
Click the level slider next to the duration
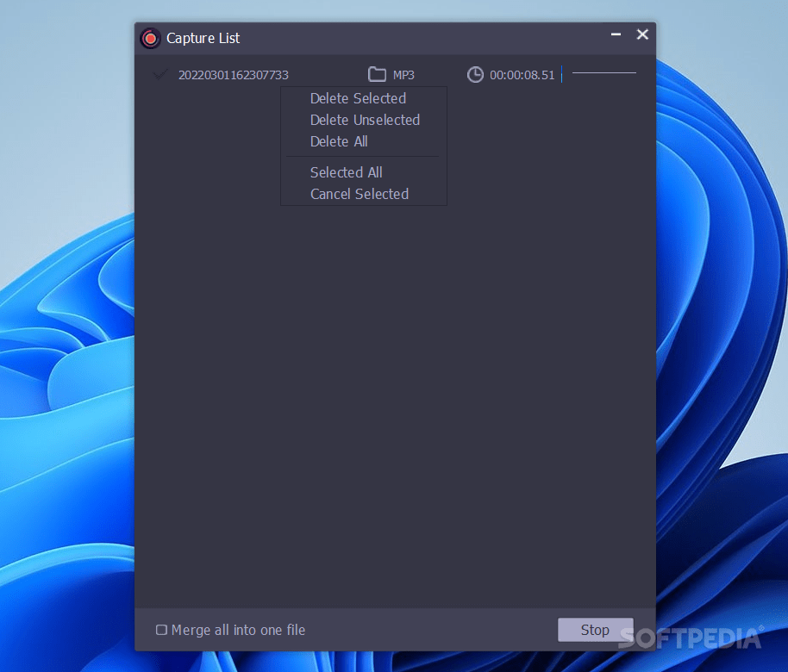click(604, 72)
